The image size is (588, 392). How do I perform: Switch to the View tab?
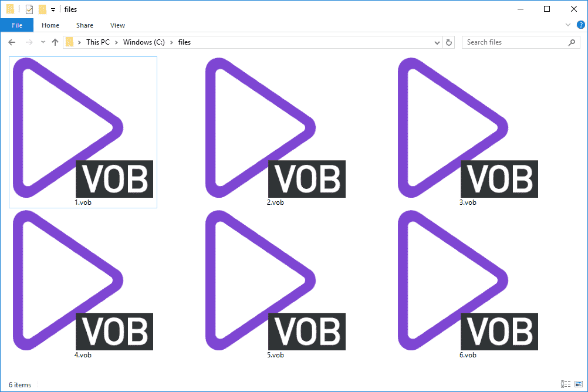pos(117,25)
